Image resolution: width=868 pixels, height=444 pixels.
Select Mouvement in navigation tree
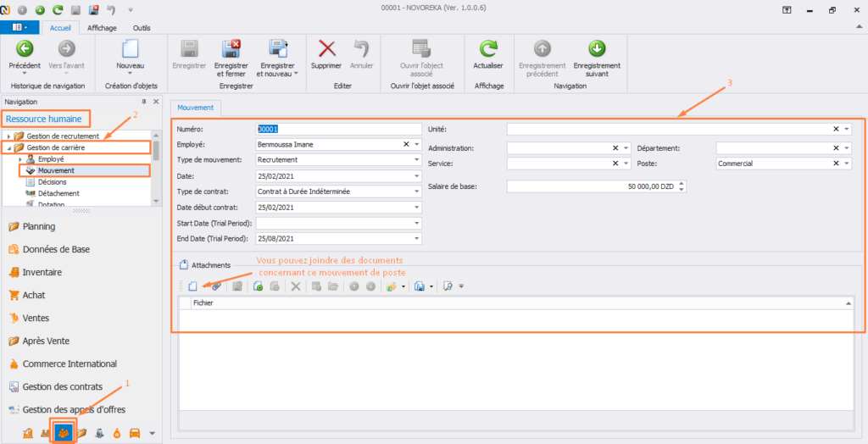(x=56, y=170)
